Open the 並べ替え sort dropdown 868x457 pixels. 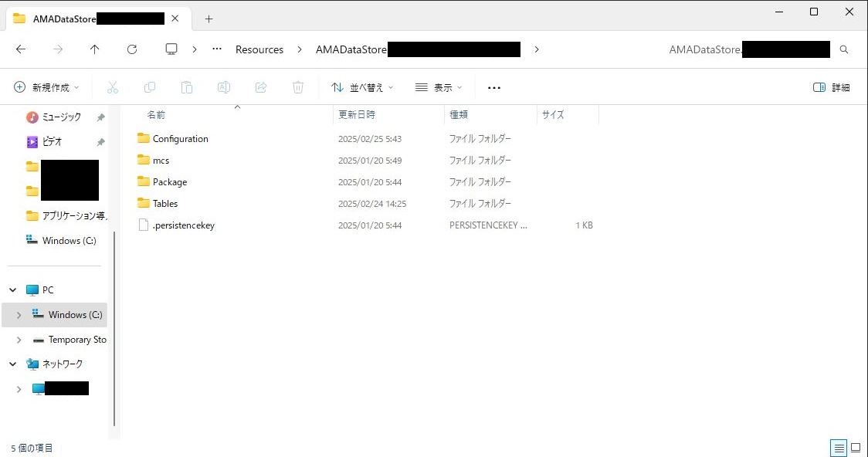(362, 87)
